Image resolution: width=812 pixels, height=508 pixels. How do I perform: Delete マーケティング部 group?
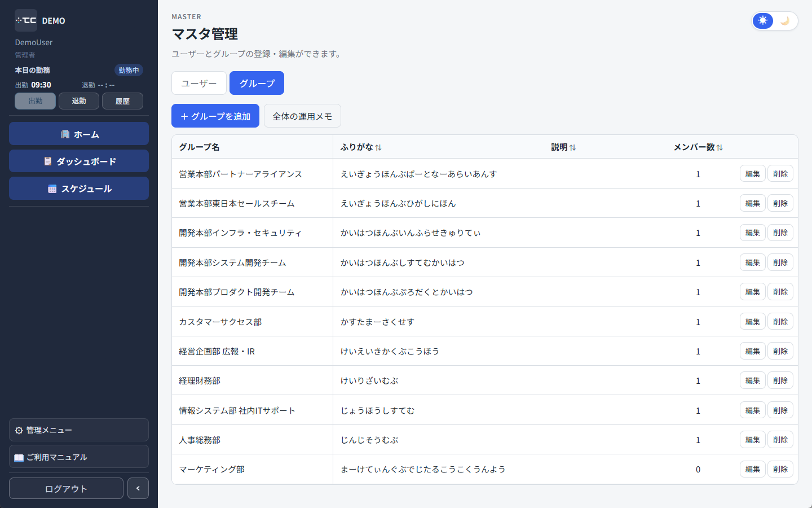pyautogui.click(x=780, y=469)
